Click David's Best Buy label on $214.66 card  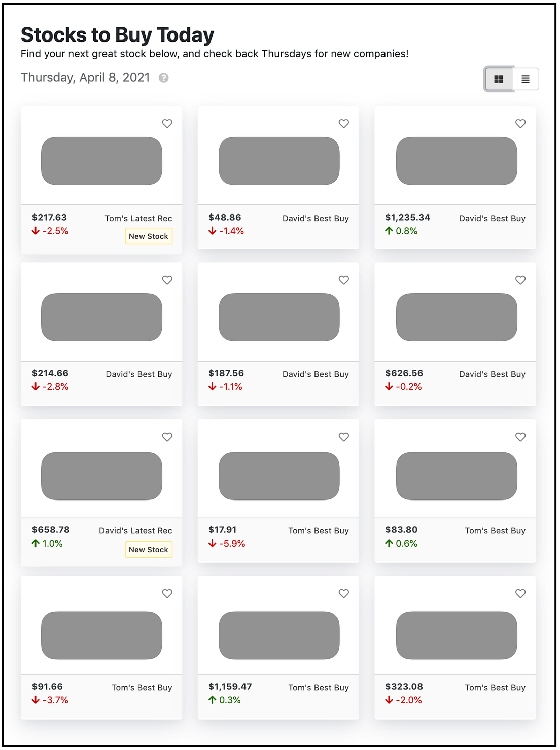coord(138,374)
